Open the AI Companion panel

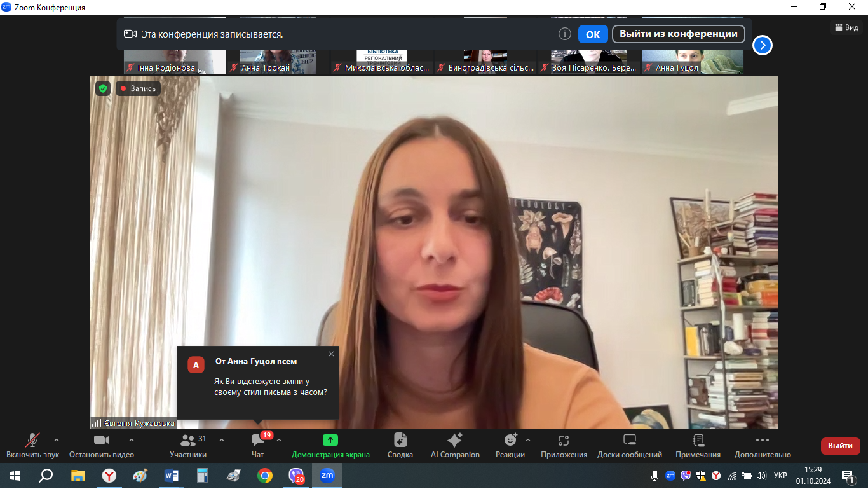click(x=455, y=445)
